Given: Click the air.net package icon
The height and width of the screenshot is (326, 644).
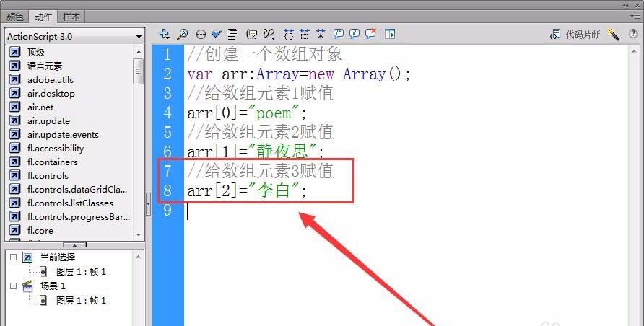Looking at the screenshot, I should pyautogui.click(x=14, y=107).
